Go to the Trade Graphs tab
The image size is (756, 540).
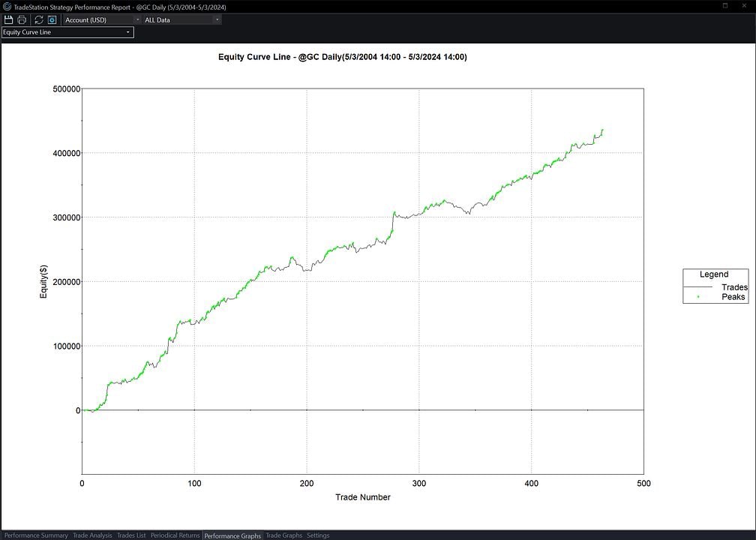click(x=284, y=535)
